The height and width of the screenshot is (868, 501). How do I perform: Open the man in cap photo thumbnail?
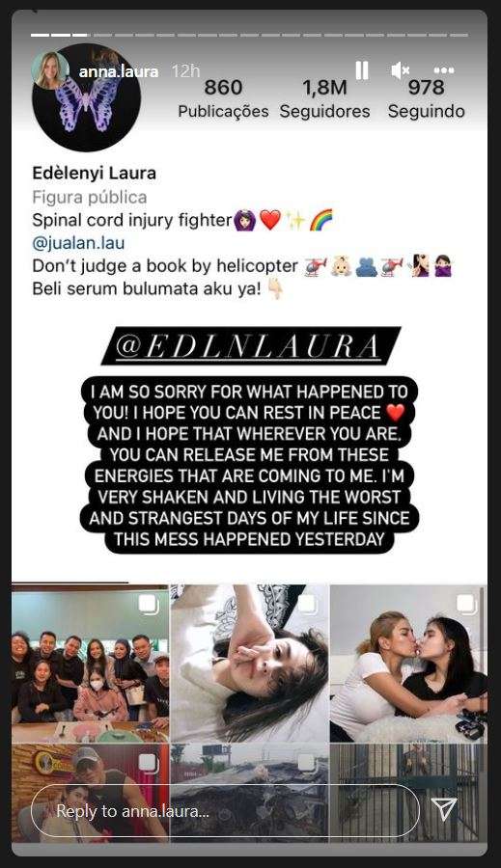click(x=90, y=793)
